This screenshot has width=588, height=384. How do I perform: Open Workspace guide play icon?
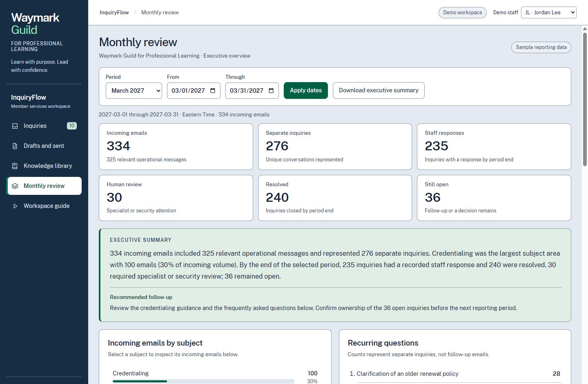pyautogui.click(x=15, y=206)
